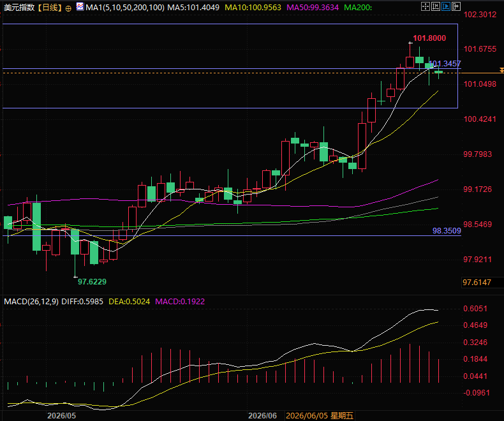Click the MACD(26,12,9) indicator title
Screen dimensions: 504x421
pos(31,302)
